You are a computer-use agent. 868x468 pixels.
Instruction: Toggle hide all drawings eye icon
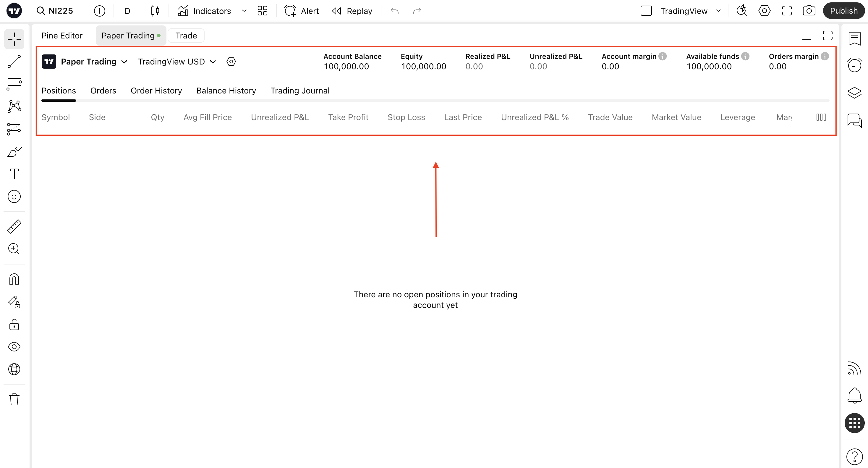[x=14, y=347]
